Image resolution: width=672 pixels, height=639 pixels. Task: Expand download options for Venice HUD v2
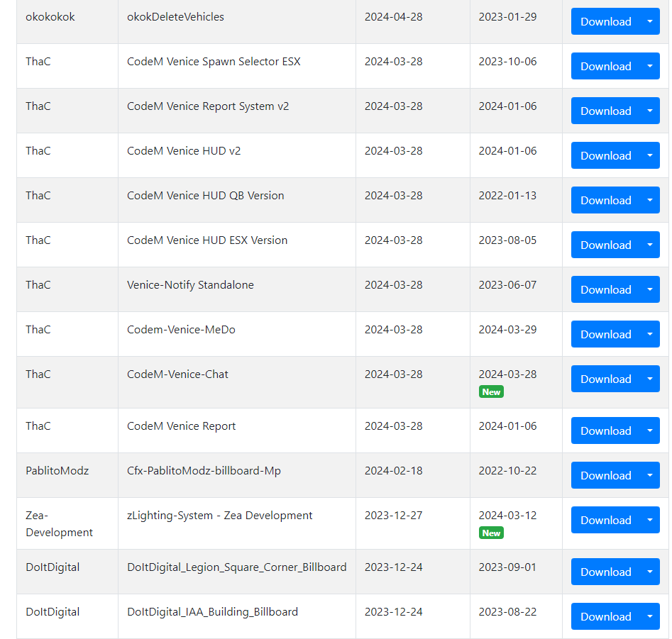(x=650, y=155)
